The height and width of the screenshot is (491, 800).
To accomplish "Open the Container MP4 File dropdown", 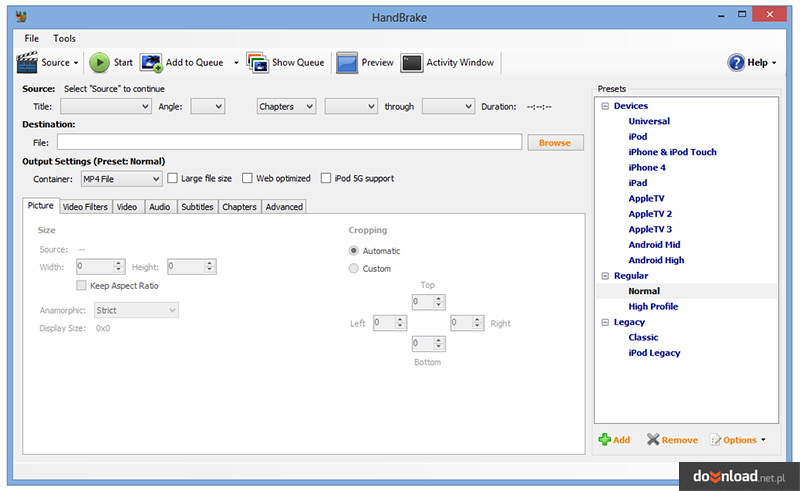I will [x=121, y=179].
